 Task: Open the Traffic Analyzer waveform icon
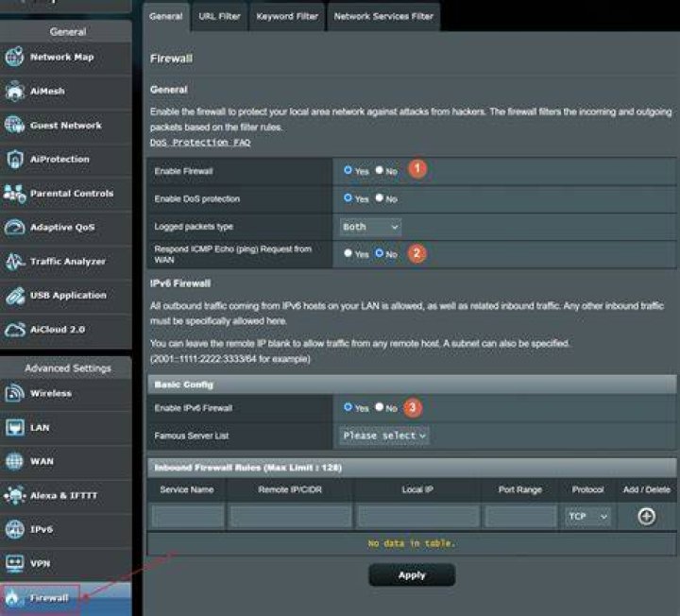point(14,261)
